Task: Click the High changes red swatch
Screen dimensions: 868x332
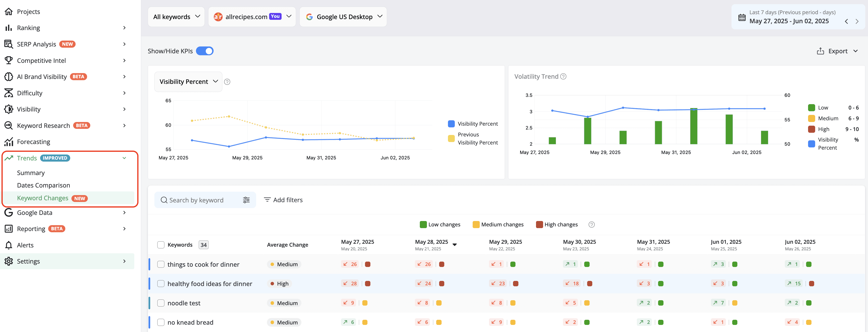Action: point(539,225)
